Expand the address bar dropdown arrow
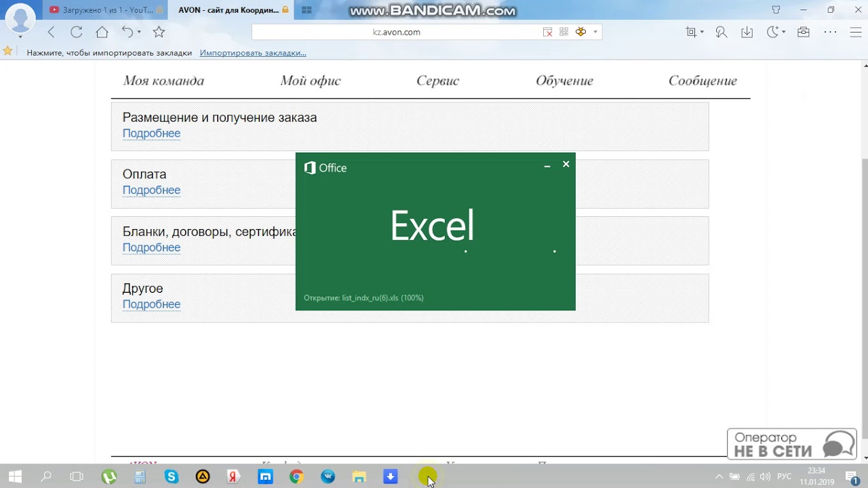Screen dimensions: 868x488 pyautogui.click(x=595, y=32)
